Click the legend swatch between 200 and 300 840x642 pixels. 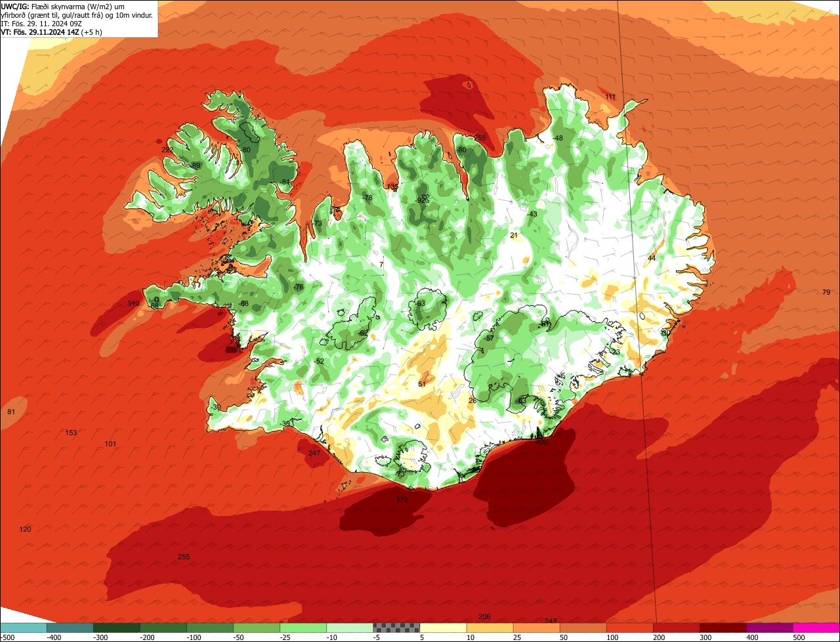coord(676,628)
